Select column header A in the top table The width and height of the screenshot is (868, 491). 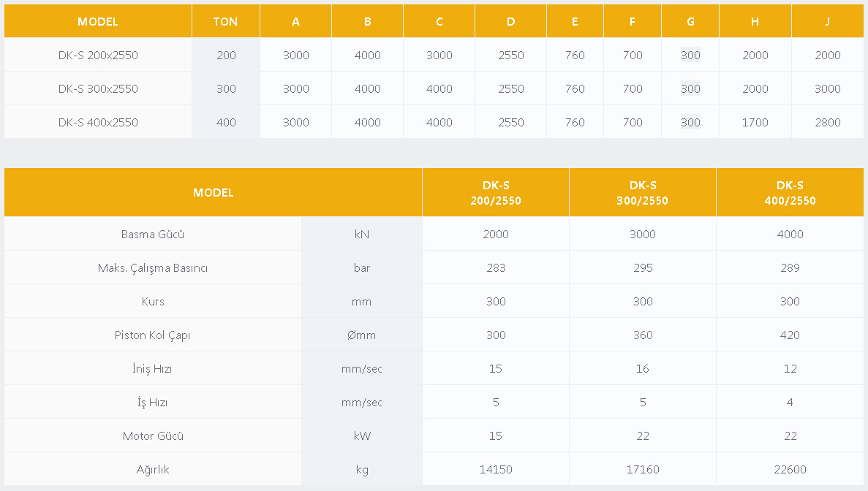(x=295, y=22)
